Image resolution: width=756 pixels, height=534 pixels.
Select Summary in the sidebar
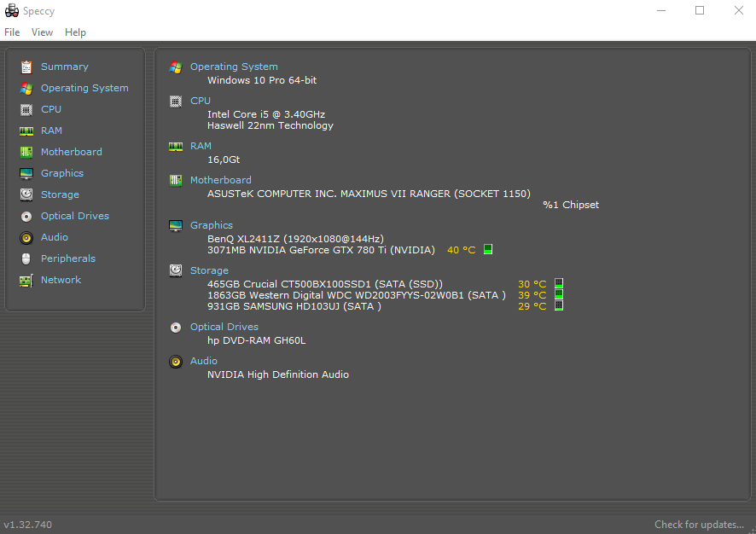coord(65,67)
